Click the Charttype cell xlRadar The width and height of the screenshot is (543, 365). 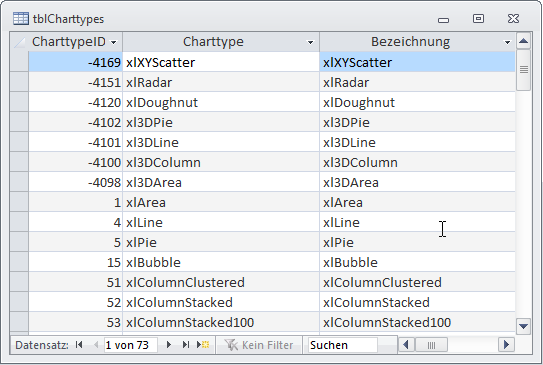tap(221, 82)
